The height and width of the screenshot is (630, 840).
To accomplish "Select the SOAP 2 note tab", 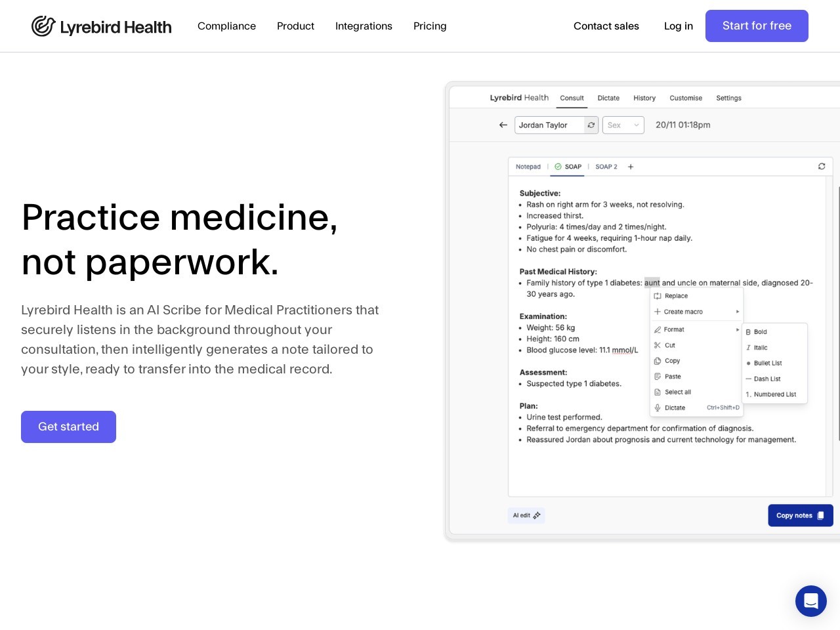I will click(606, 167).
